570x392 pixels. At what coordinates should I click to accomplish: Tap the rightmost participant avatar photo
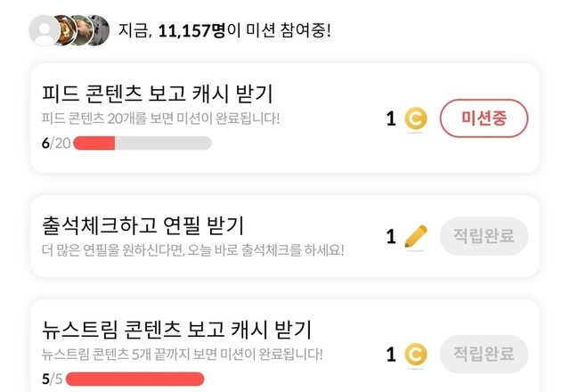(x=98, y=30)
